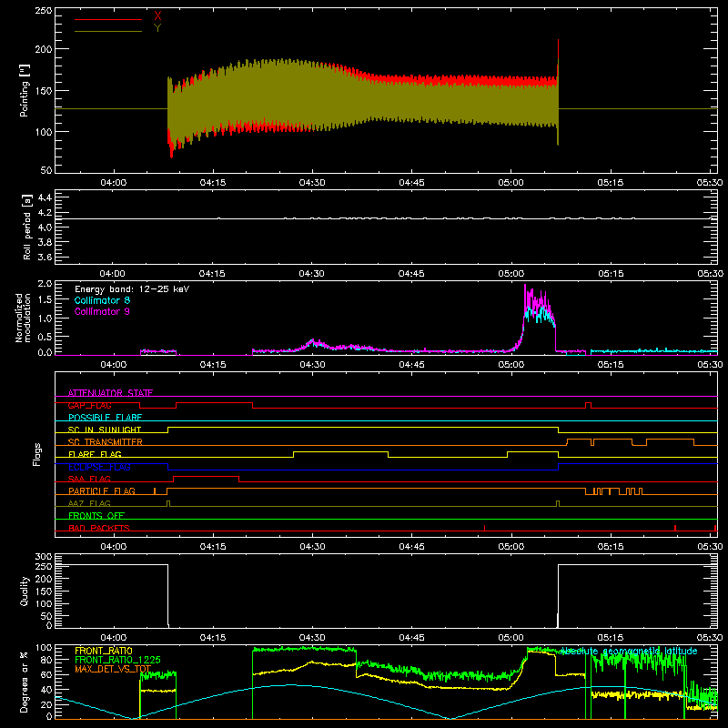Select the BAD_PACKETS flag label
This screenshot has height=728, width=728.
[99, 528]
